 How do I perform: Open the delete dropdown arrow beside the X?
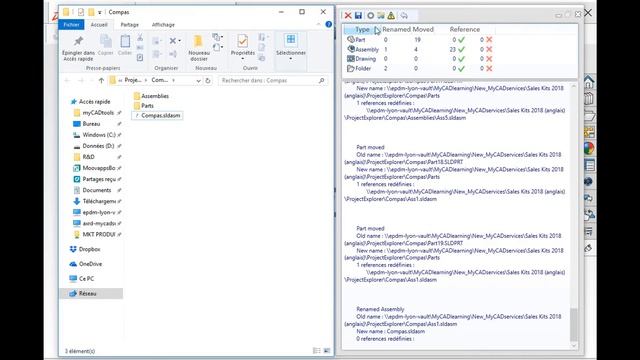point(180,41)
